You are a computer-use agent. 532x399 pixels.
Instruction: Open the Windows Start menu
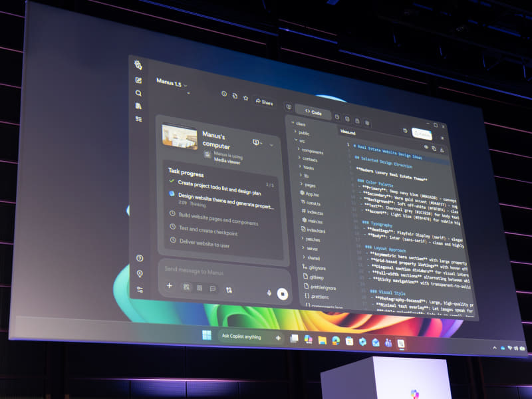(x=207, y=335)
